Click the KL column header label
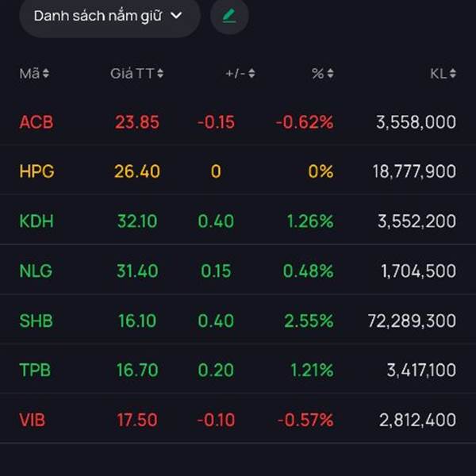 [x=439, y=74]
